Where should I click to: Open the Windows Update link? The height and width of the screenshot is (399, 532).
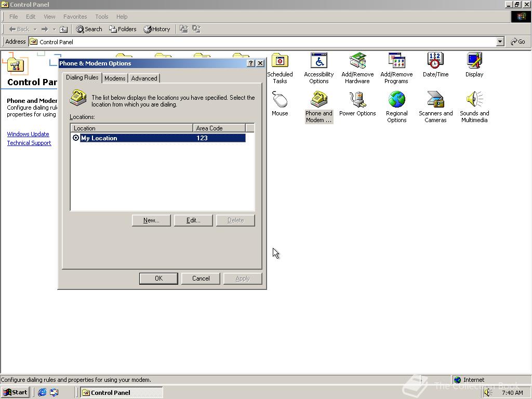(28, 134)
